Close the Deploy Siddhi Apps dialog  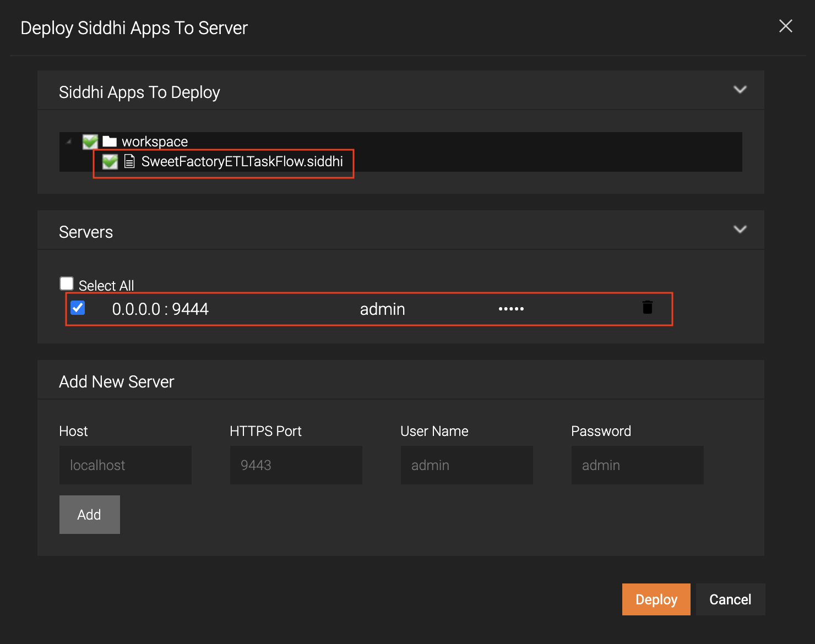tap(786, 26)
